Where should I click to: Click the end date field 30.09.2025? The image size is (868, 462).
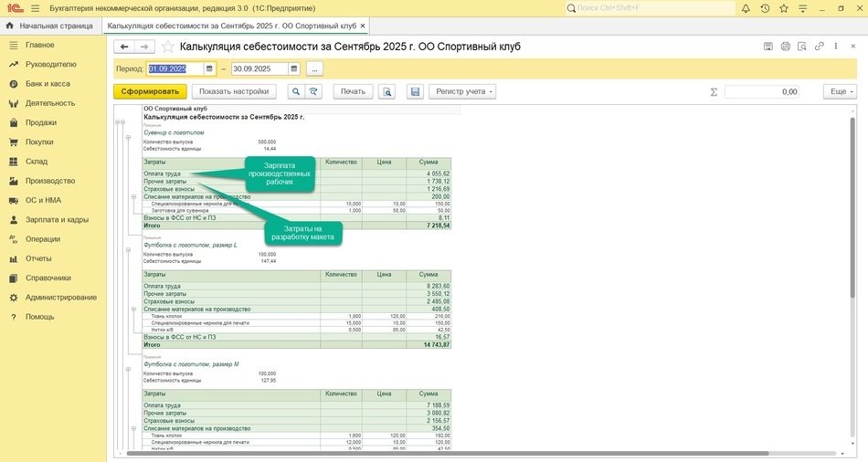(x=259, y=68)
